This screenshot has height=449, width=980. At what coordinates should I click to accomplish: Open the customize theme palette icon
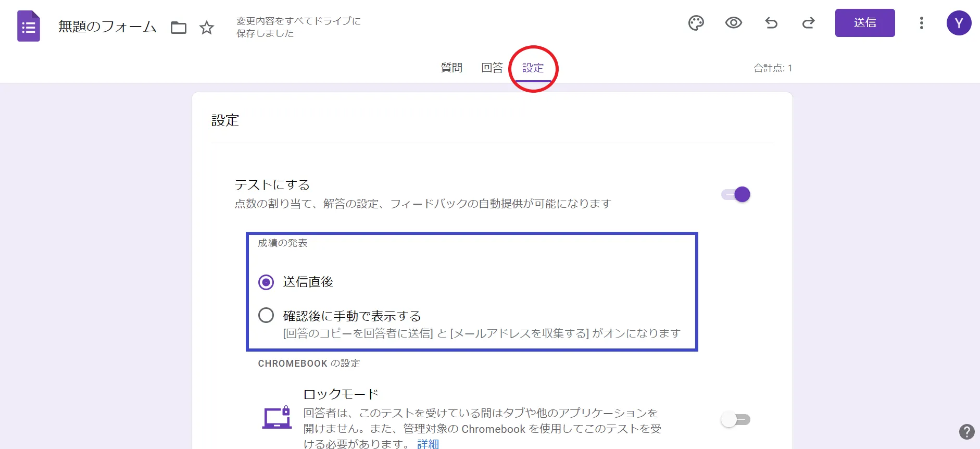(x=696, y=23)
